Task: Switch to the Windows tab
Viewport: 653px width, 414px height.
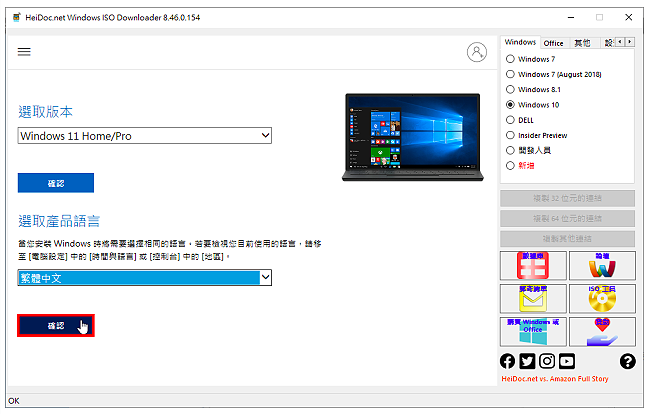Action: [x=520, y=42]
